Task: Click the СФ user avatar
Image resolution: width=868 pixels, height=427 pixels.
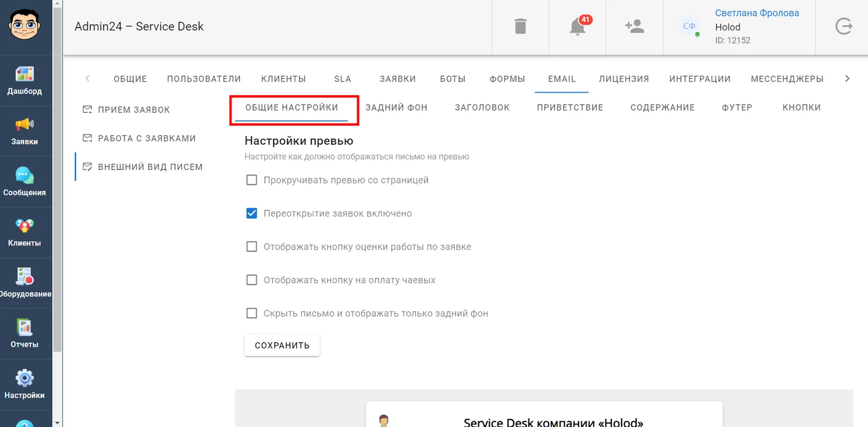Action: coord(689,26)
